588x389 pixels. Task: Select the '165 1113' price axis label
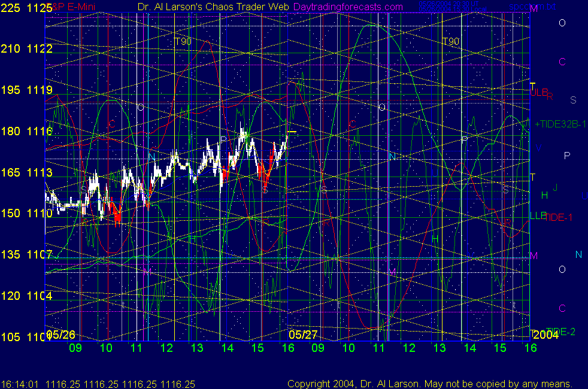coord(26,172)
